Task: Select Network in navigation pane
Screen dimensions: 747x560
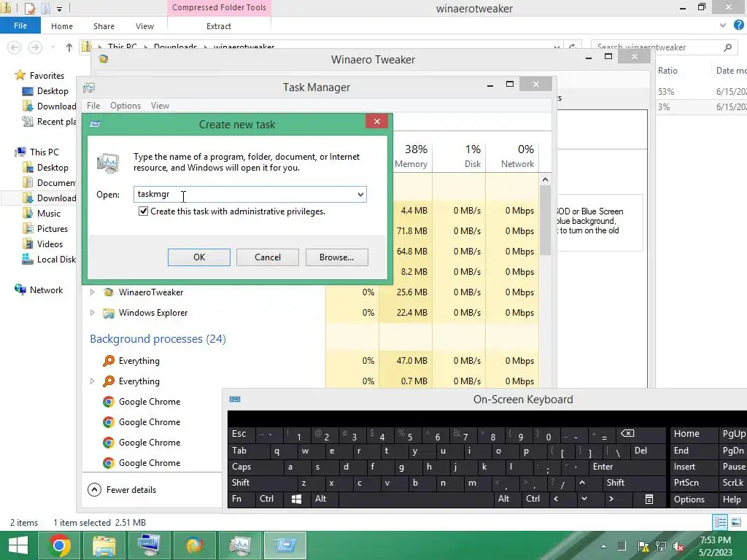Action: 46,290
